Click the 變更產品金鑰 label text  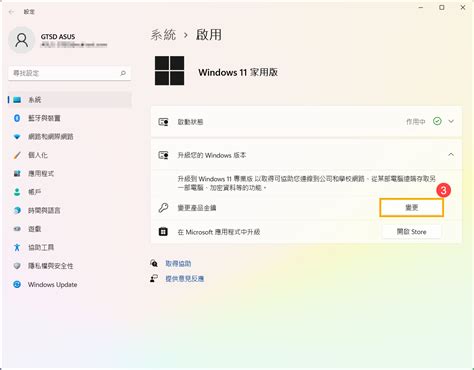197,208
